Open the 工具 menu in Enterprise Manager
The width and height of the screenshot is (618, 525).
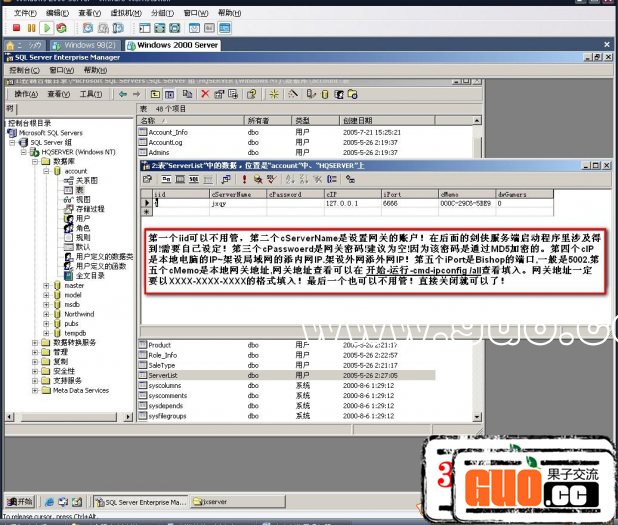pos(90,94)
